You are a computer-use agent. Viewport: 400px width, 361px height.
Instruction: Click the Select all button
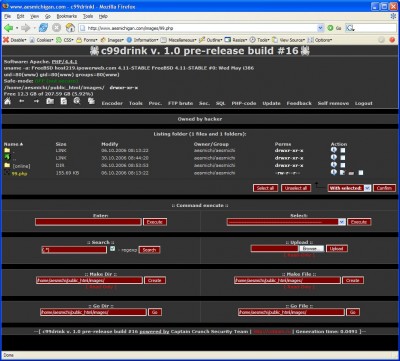pyautogui.click(x=265, y=188)
